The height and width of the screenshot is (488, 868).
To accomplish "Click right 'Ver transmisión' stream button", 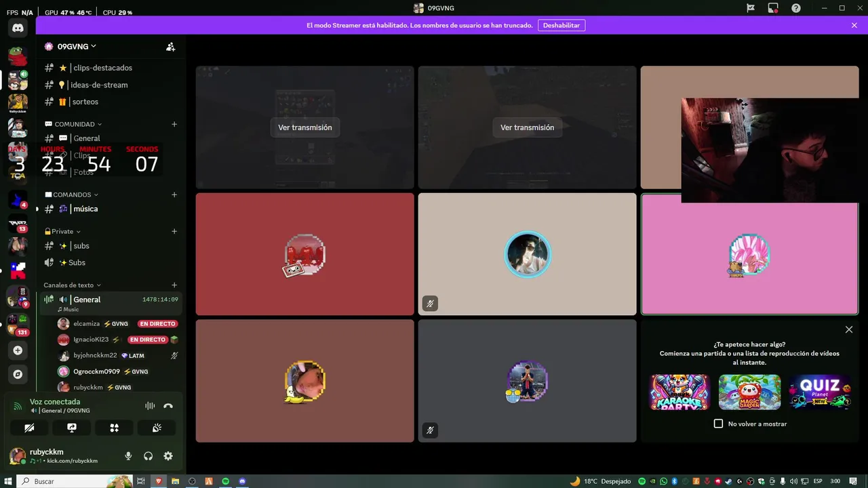I will 528,127.
